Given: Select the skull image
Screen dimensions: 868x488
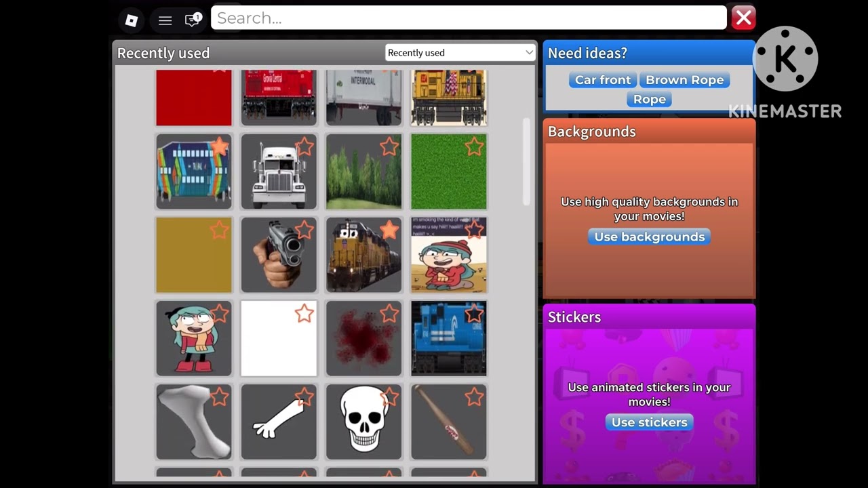Looking at the screenshot, I should pyautogui.click(x=364, y=422).
